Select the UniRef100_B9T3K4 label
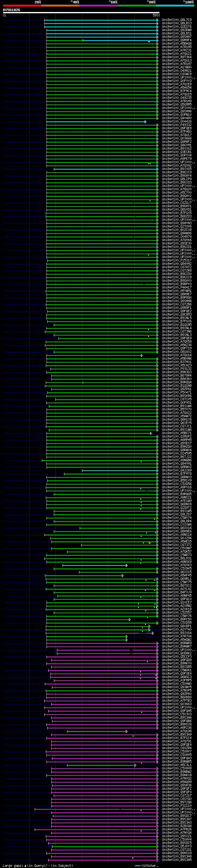197x868 pixels. coord(177,57)
